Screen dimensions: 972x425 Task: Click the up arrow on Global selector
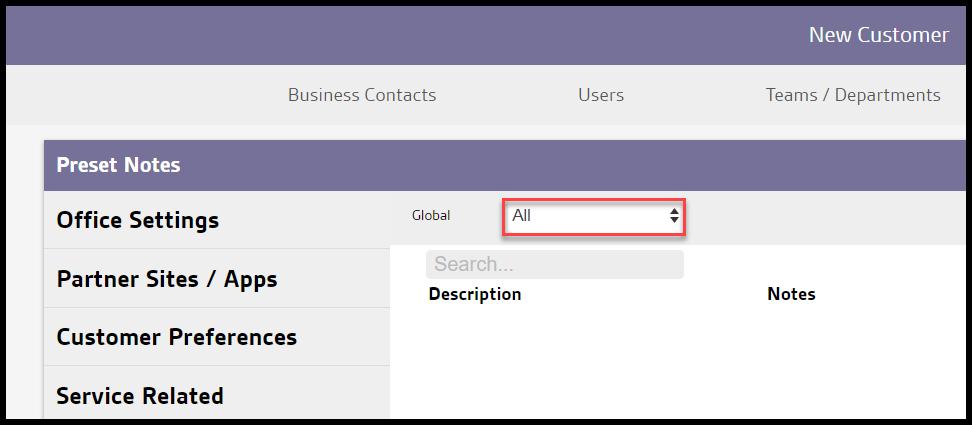[674, 210]
